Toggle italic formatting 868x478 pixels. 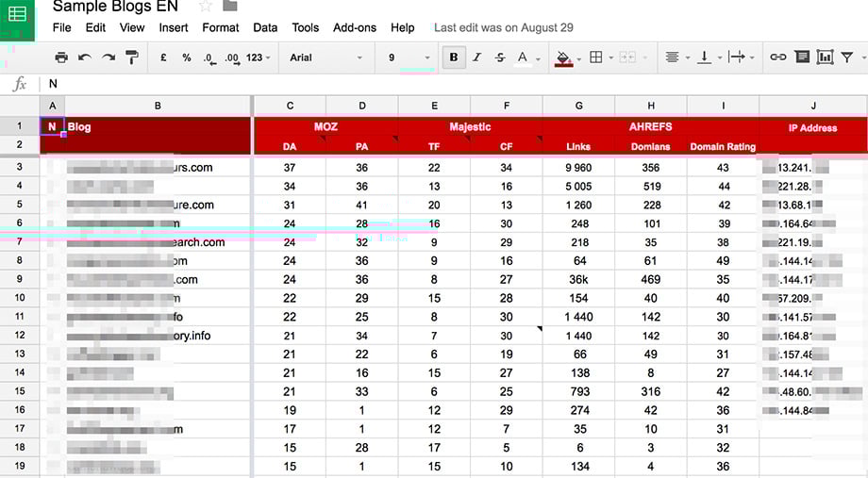[x=476, y=58]
